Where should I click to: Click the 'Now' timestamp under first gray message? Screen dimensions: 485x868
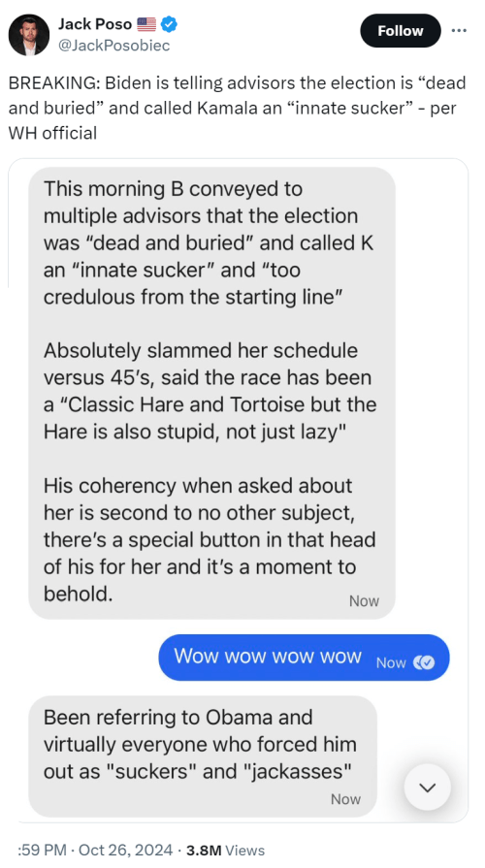click(364, 601)
